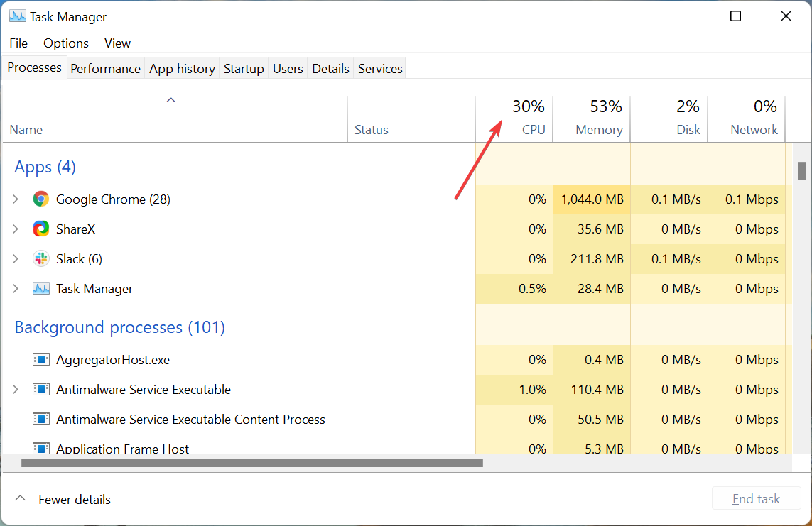Open the File menu
This screenshot has height=526, width=812.
(18, 43)
